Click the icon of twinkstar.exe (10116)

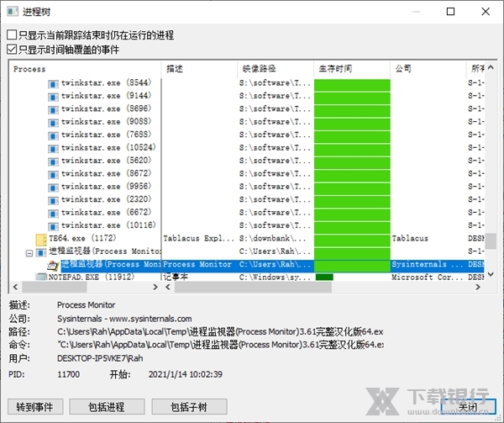[53, 226]
